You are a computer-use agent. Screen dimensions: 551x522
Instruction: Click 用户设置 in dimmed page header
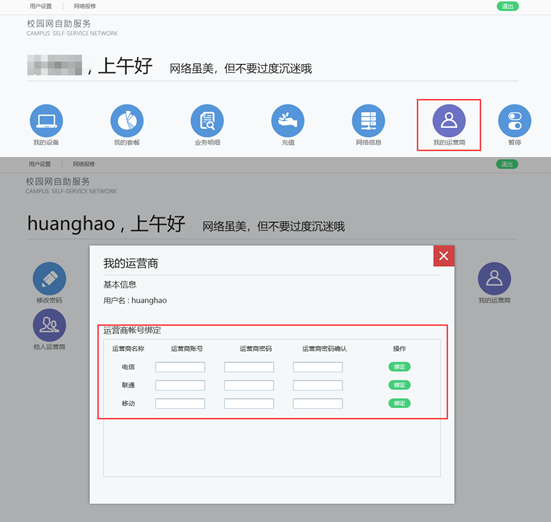click(x=40, y=164)
